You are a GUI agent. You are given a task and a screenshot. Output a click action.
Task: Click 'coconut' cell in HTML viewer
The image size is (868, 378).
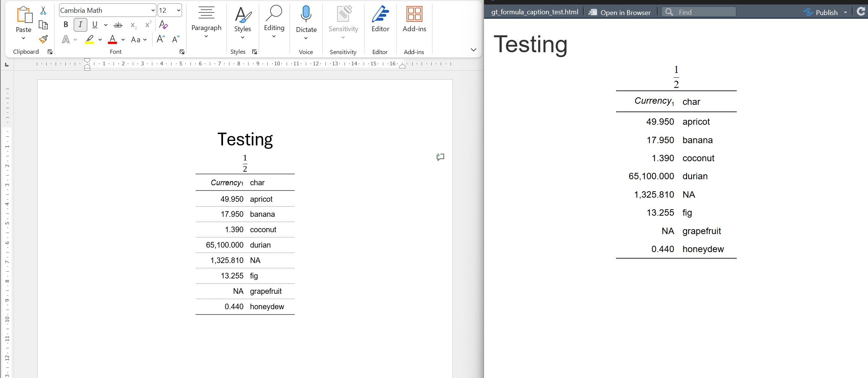pyautogui.click(x=698, y=158)
